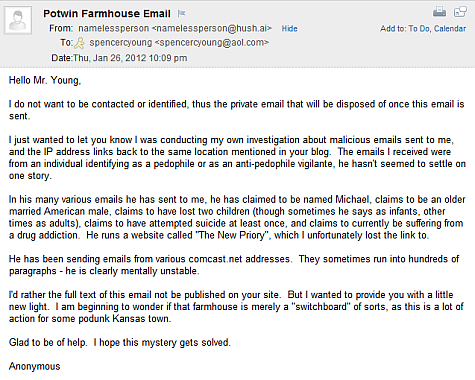
Task: Click "The New Priory" in the body
Action: pos(232,235)
